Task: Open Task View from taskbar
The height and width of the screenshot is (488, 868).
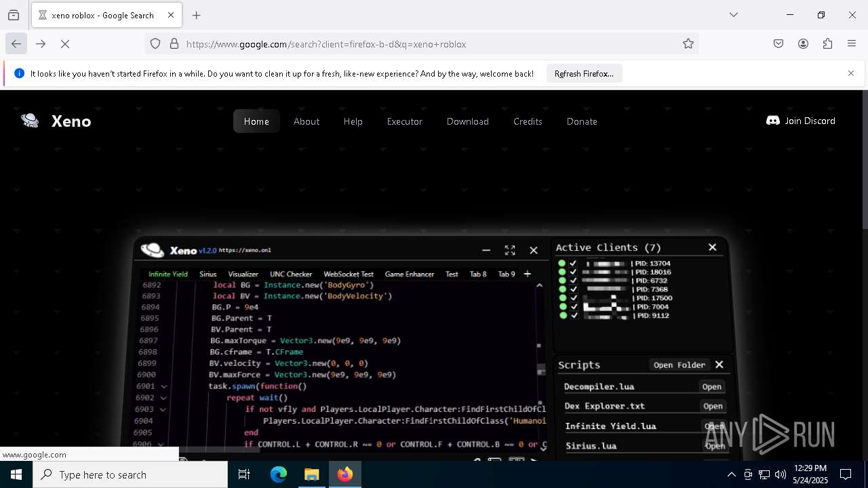Action: [244, 474]
